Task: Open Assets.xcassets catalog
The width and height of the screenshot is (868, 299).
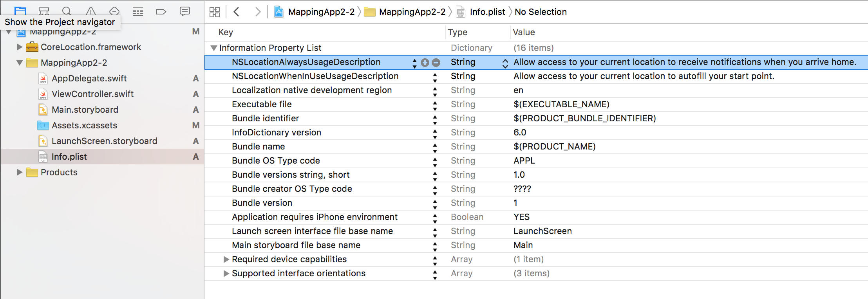Action: 85,125
